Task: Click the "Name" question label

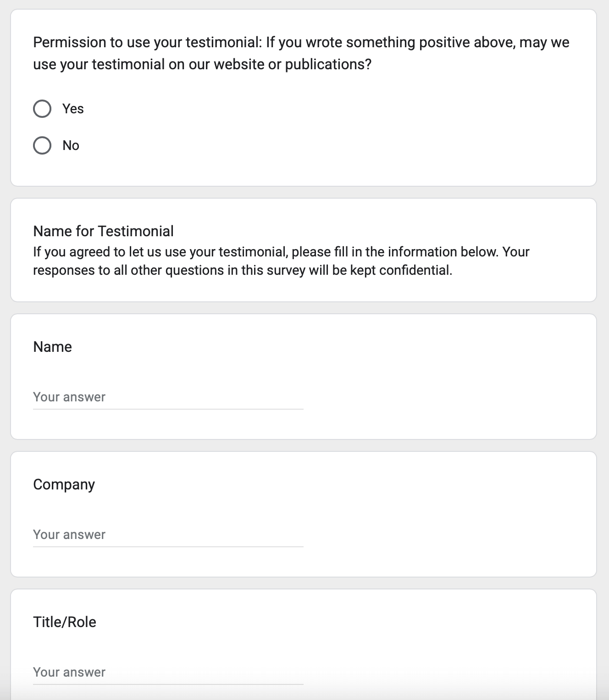Action: coord(52,347)
